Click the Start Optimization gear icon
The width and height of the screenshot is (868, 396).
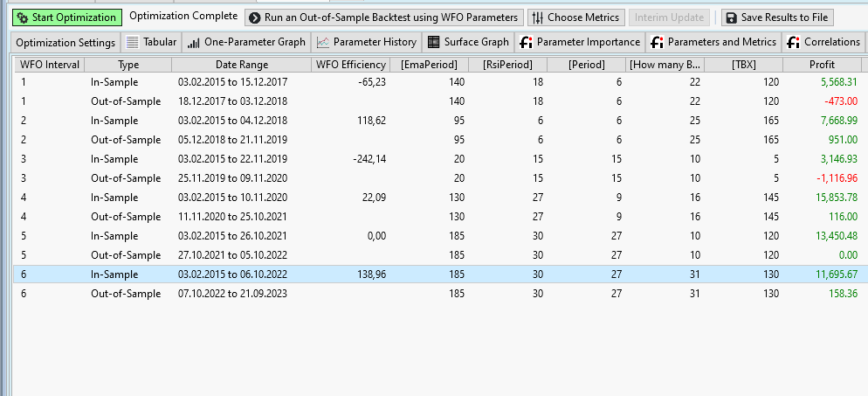click(23, 17)
